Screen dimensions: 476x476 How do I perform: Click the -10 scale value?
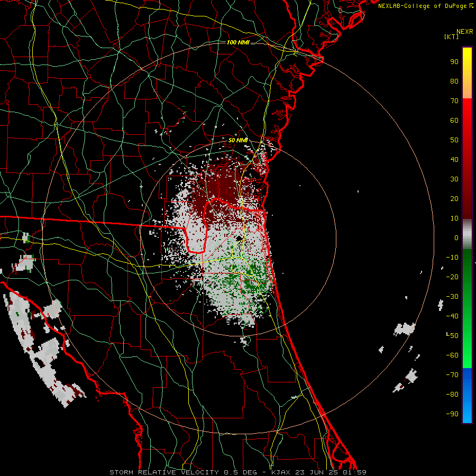(452, 258)
